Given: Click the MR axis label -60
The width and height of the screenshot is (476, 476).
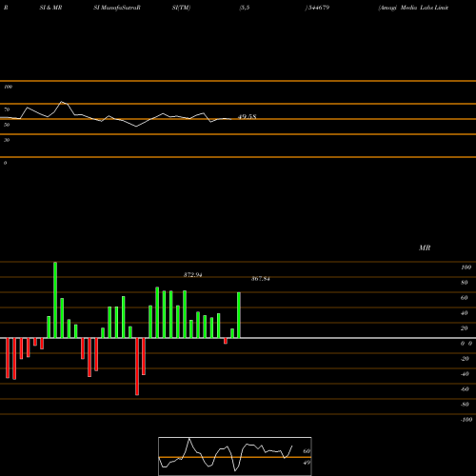Looking at the screenshot, I should point(465,389).
